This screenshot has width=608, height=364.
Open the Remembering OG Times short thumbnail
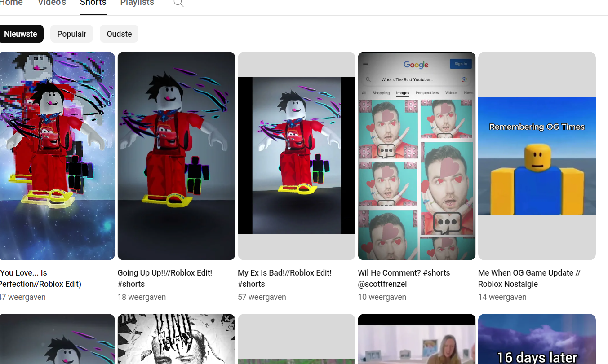(x=537, y=156)
